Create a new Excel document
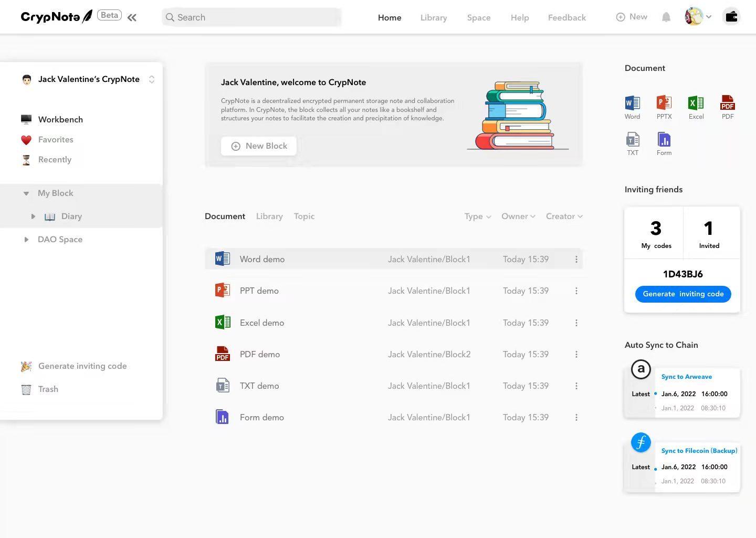 click(x=696, y=107)
